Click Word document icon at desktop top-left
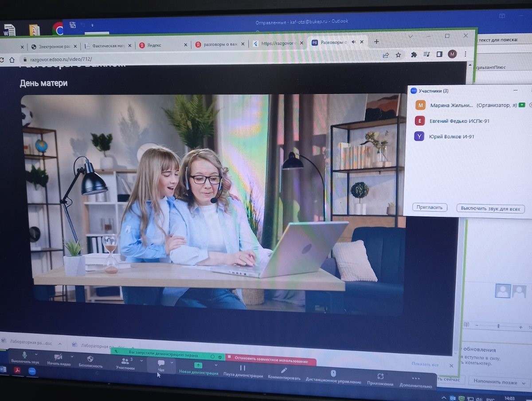The image size is (532, 401). click(x=9, y=30)
